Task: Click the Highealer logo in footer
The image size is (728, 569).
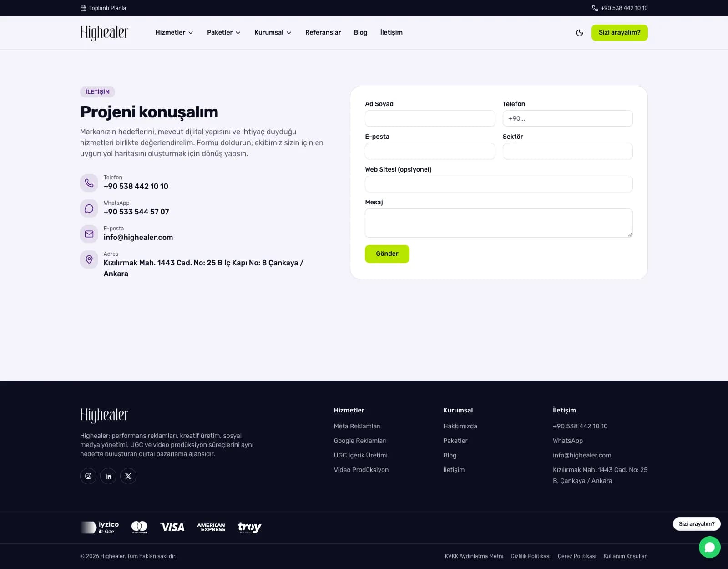Action: (104, 415)
